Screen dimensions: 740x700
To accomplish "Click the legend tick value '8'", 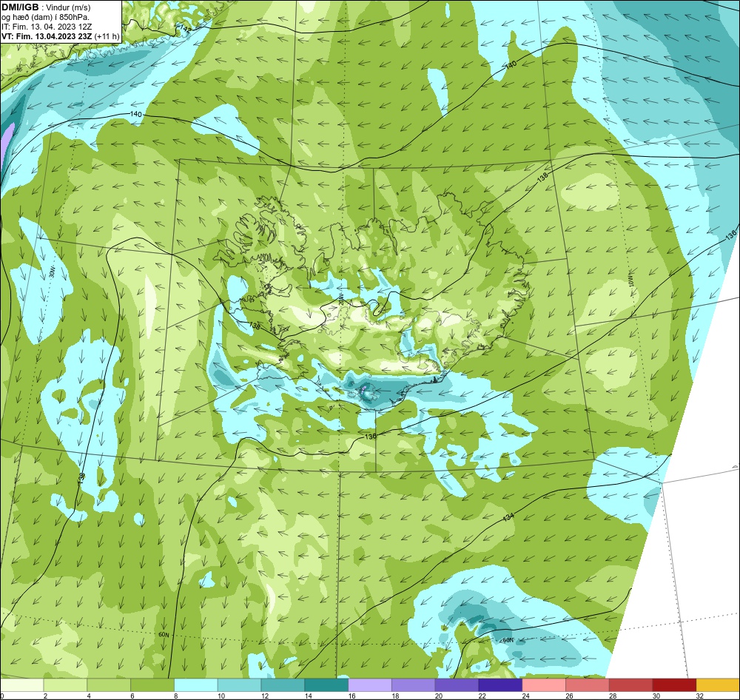I will pyautogui.click(x=175, y=696).
